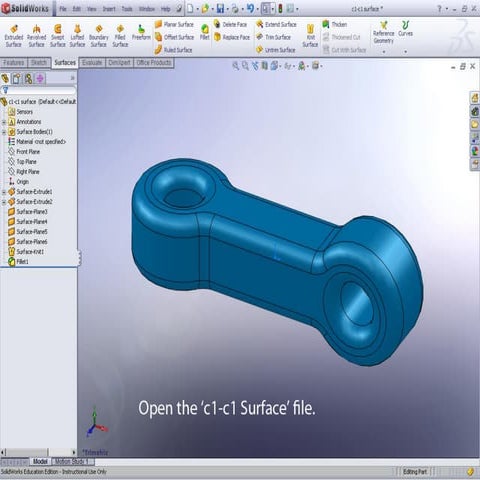Open the Tools menu
Viewport: 480px width, 480px height.
[x=127, y=9]
